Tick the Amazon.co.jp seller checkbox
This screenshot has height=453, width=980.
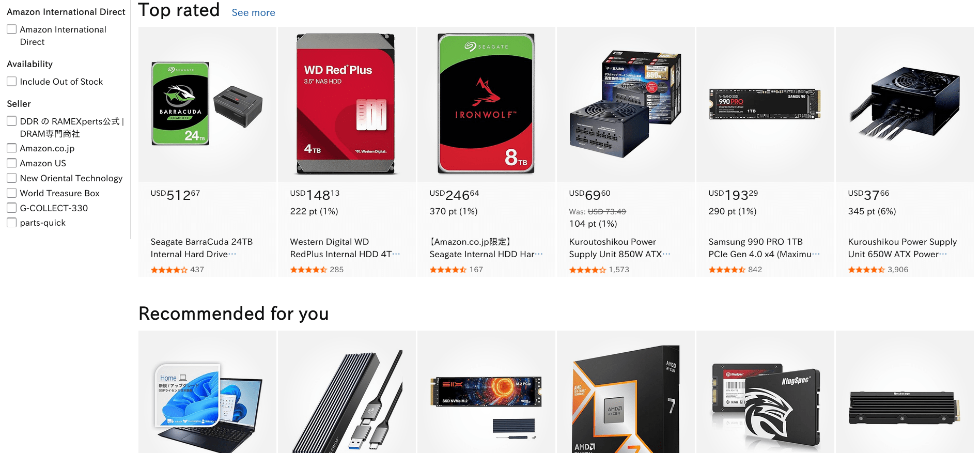(11, 148)
